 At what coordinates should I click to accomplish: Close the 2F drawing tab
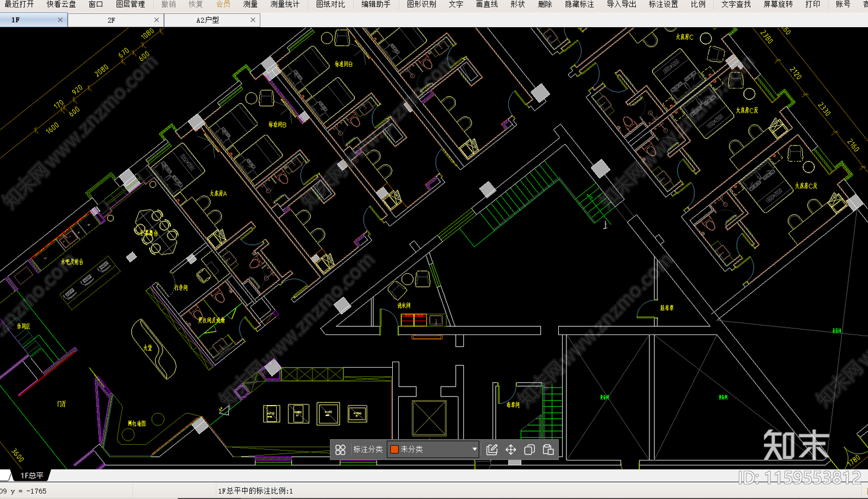click(157, 20)
